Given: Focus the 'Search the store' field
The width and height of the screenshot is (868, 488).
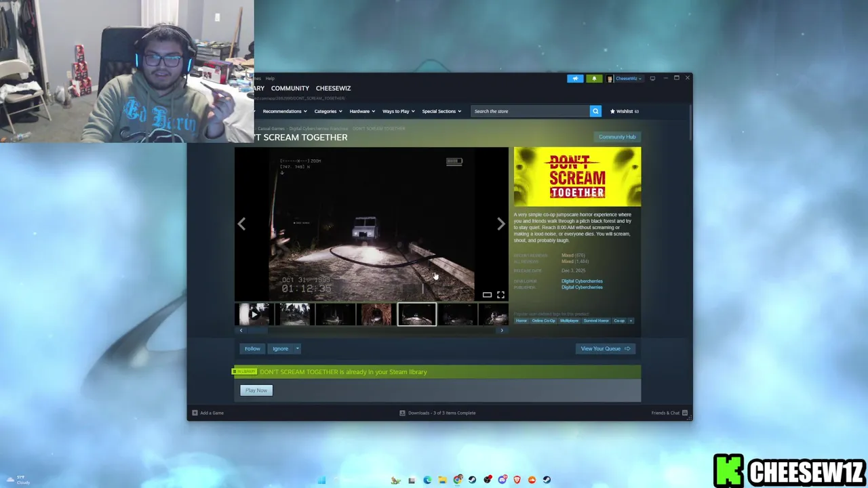Looking at the screenshot, I should [530, 111].
